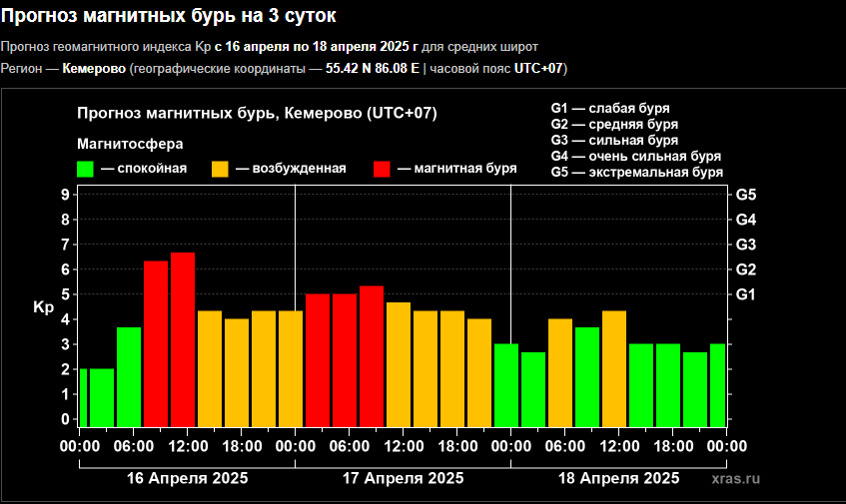
Task: Click the yellow 'возбужденная' legend swatch
Action: 221,169
